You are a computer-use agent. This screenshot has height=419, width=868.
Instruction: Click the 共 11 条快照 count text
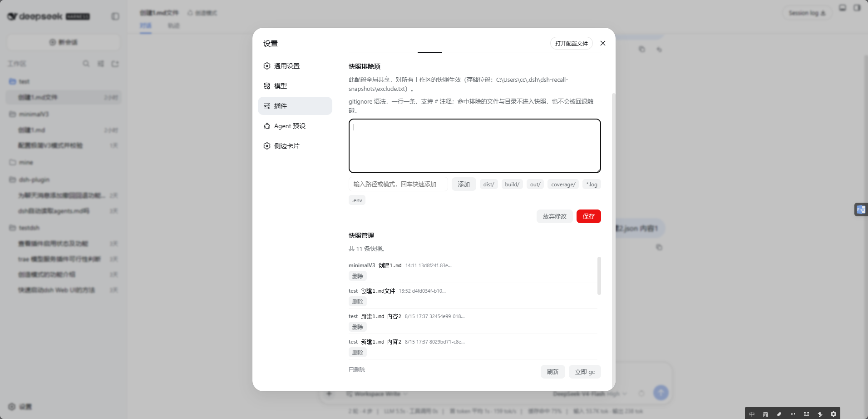click(367, 249)
